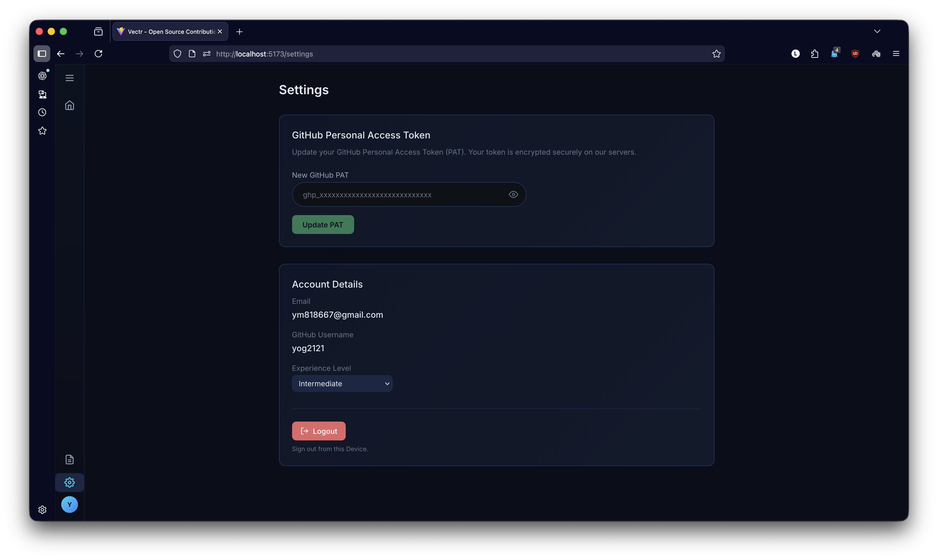This screenshot has height=560, width=938.
Task: Expand the list all tabs chevron
Action: [877, 31]
